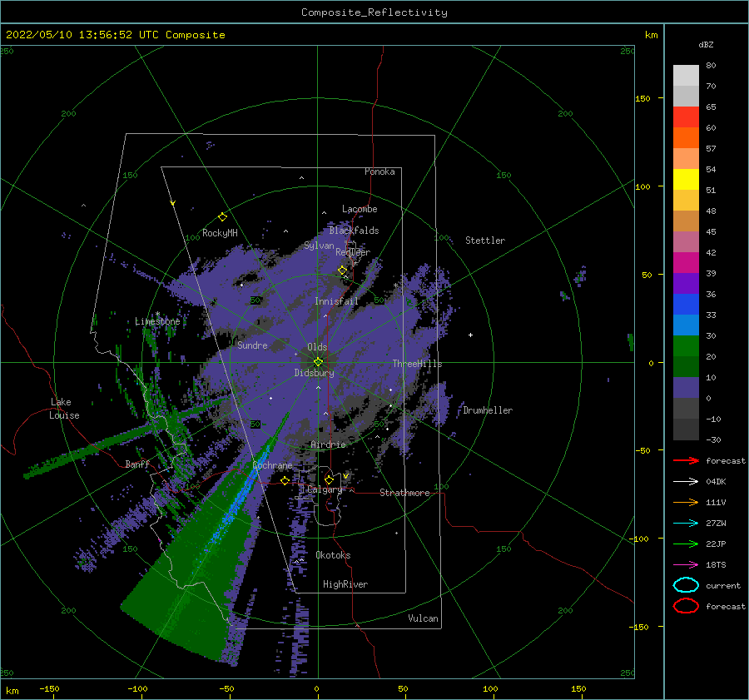Pick the yellow diamond marker above Calgary

[329, 479]
